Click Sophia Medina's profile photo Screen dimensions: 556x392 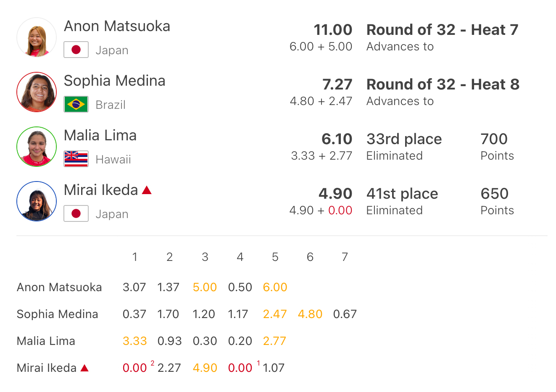(x=37, y=92)
